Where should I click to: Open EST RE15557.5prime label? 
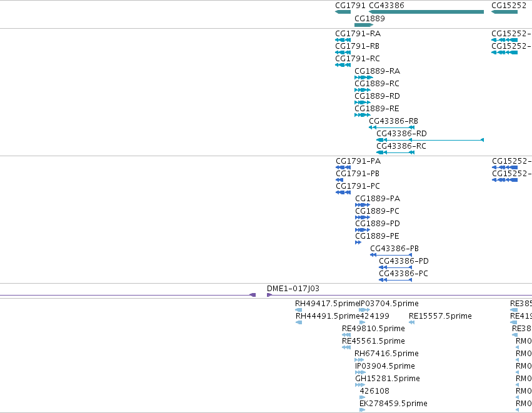(440, 316)
